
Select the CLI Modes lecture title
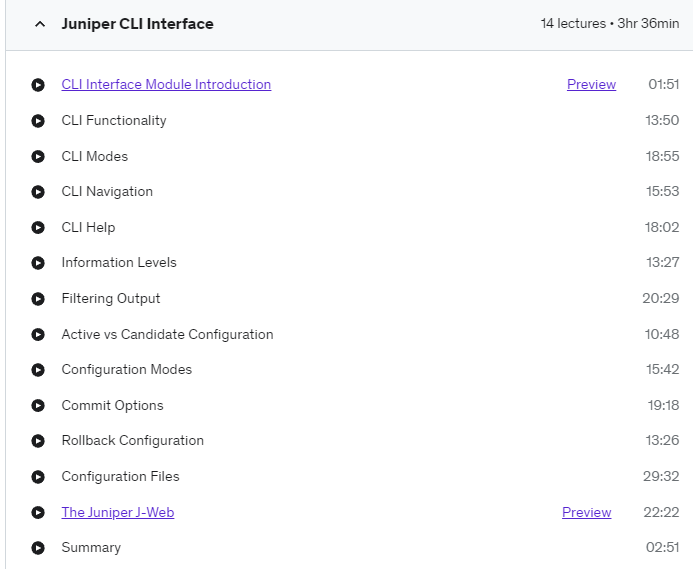[95, 156]
